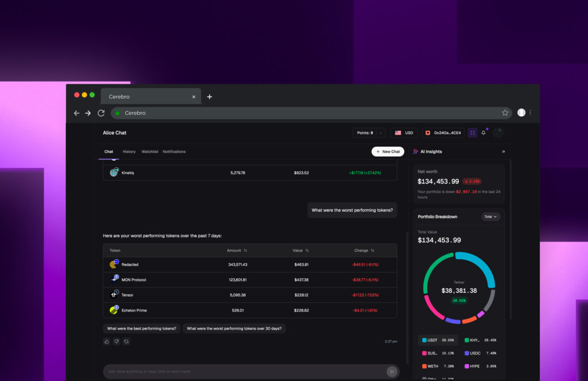The height and width of the screenshot is (381, 588).
Task: Switch to the Watchlist tab
Action: (150, 151)
